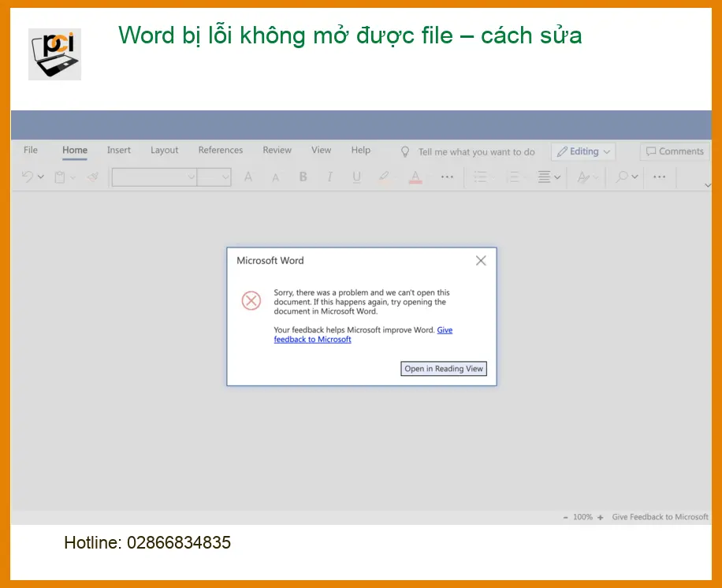
Task: Close the Microsoft Word dialog
Action: point(481,261)
